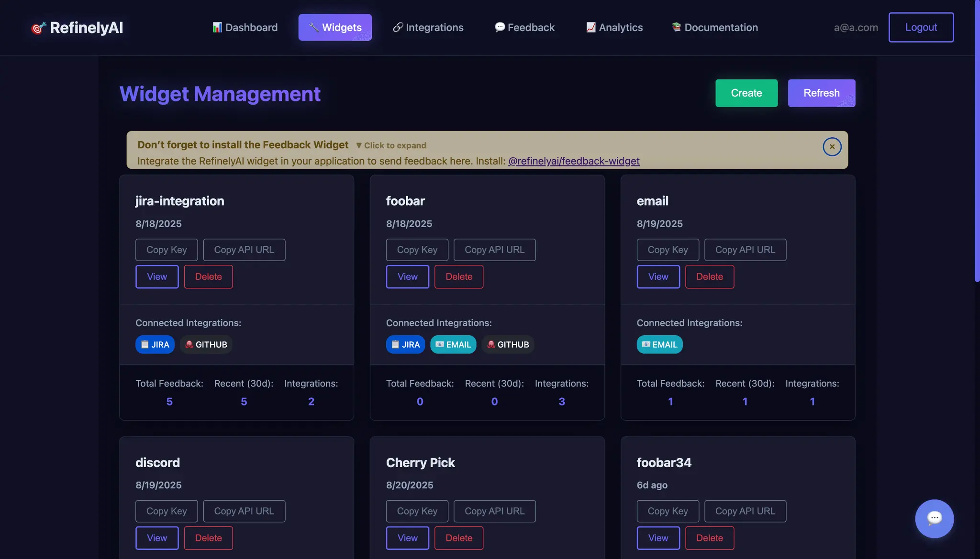Image resolution: width=980 pixels, height=559 pixels.
Task: Click the 'email' card title
Action: tap(652, 201)
